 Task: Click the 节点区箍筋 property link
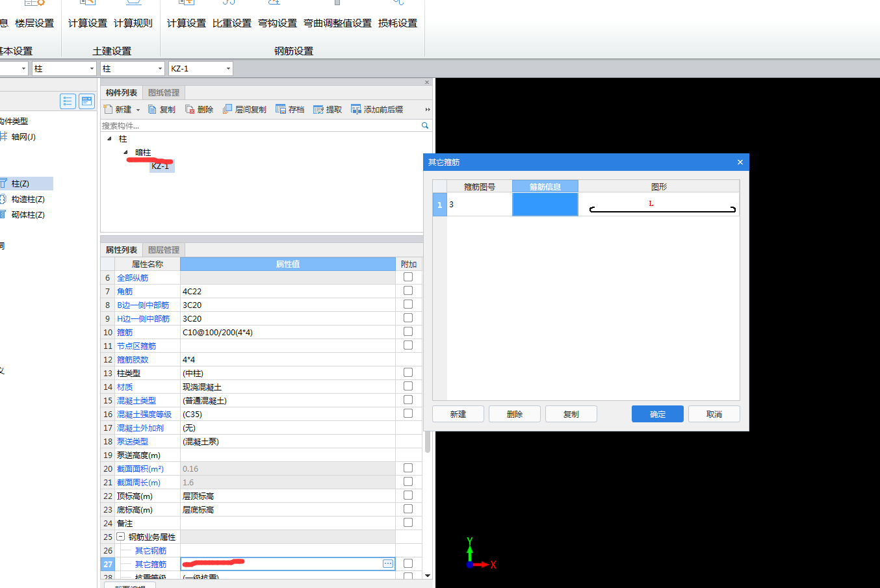(136, 346)
